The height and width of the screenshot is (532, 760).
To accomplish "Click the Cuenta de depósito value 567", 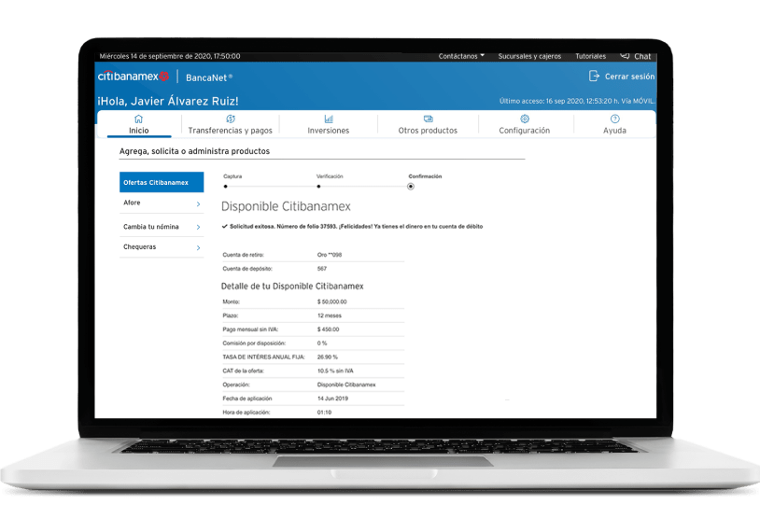I will click(322, 269).
